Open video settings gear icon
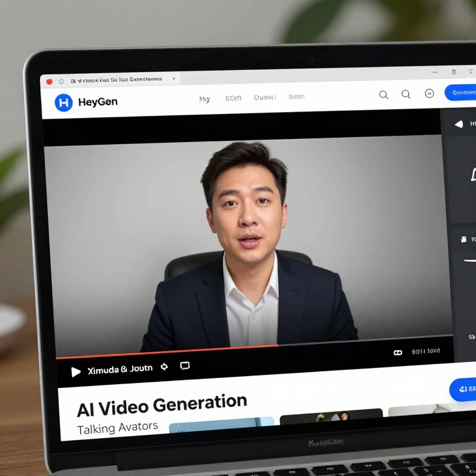Image resolution: width=476 pixels, height=476 pixels. 164,367
